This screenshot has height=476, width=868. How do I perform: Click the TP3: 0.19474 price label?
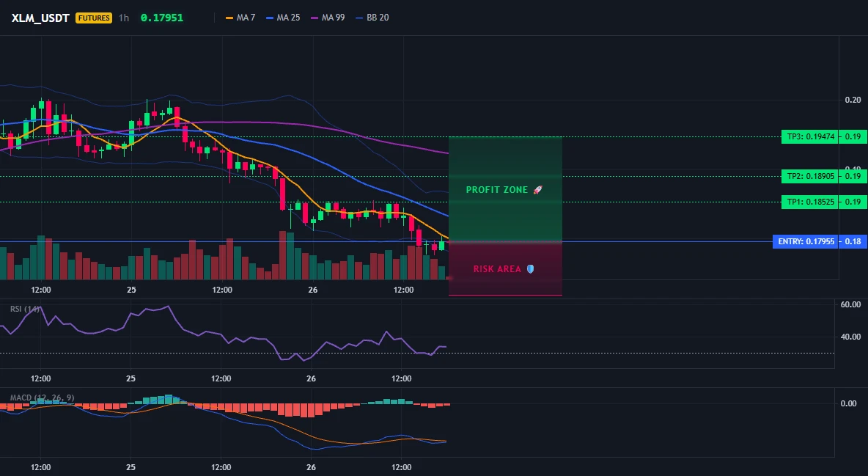point(809,137)
